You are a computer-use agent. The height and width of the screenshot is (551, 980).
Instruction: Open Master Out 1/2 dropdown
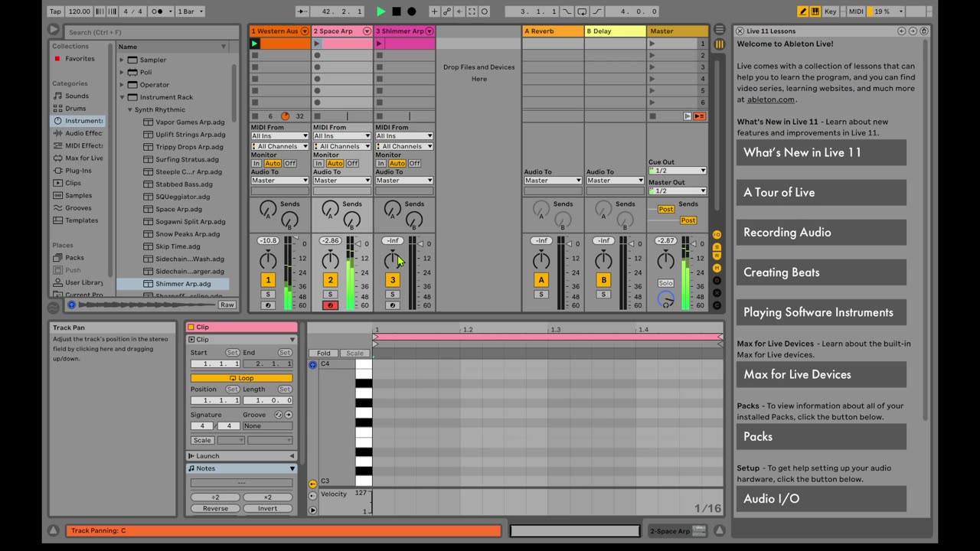[x=678, y=191]
